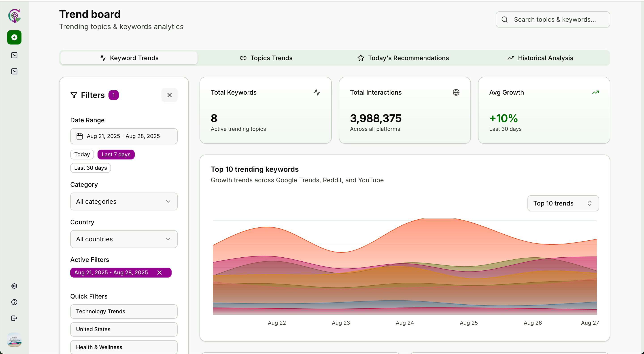
Task: Select the Last 30 days preset
Action: (x=90, y=168)
